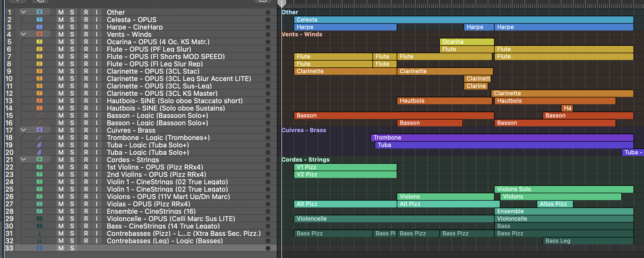Click the Clarinette 3CL Stac track icon
644x258 pixels.
[39, 71]
